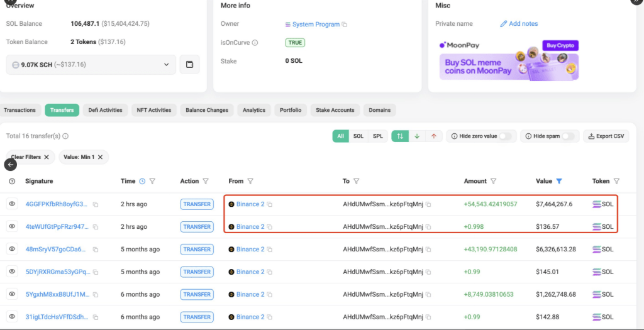Click the wallet icon beside token dropdown
The height and width of the screenshot is (330, 644).
tap(189, 65)
